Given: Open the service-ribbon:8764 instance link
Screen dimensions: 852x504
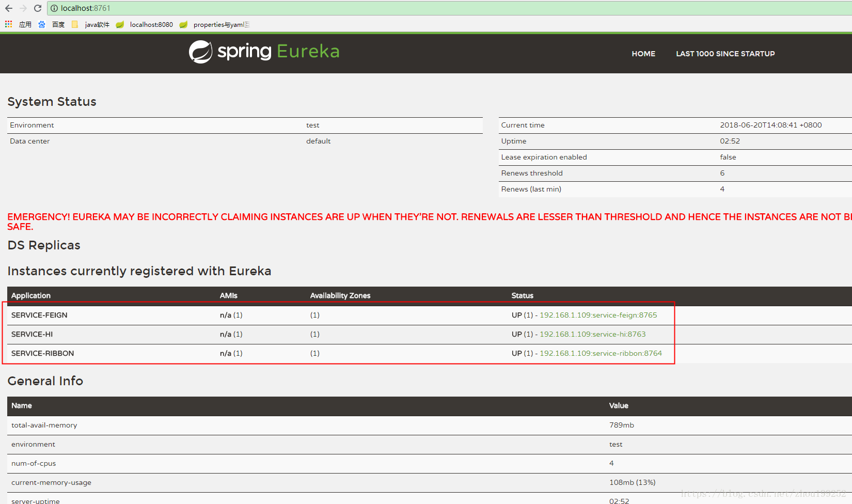Looking at the screenshot, I should tap(601, 353).
